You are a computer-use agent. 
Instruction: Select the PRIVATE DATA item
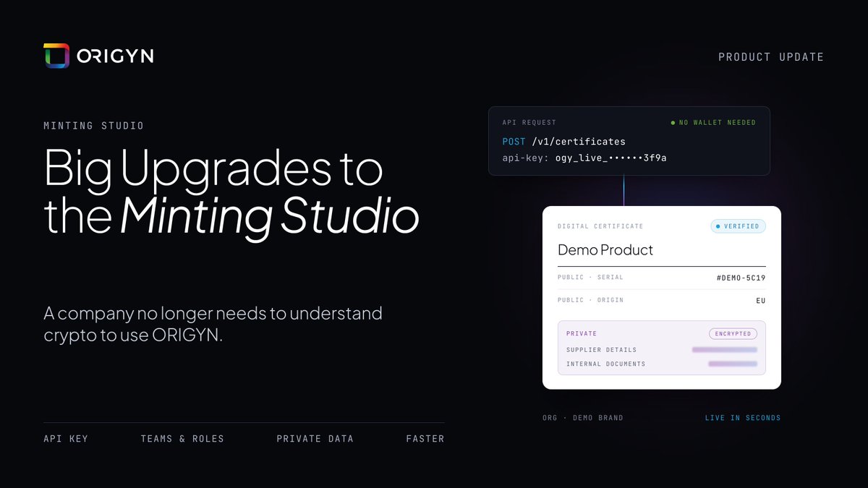(x=315, y=439)
